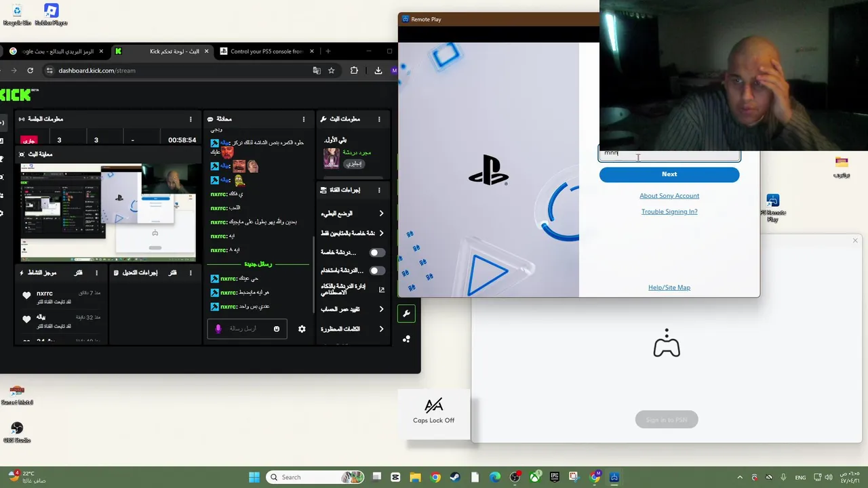Image resolution: width=868 pixels, height=488 pixels.
Task: Open the Windows Start menu
Action: pos(254,477)
